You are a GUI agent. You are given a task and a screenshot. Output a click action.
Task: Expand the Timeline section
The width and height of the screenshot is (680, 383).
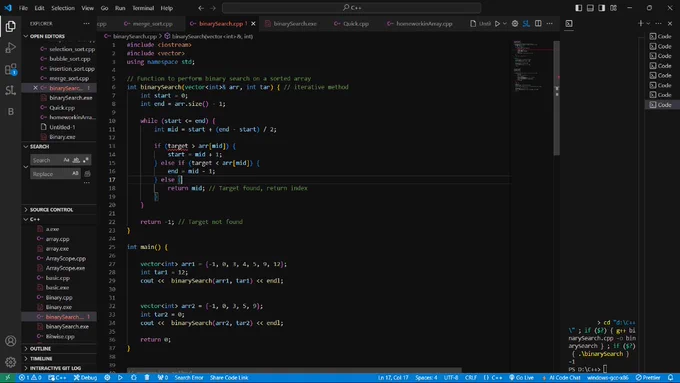coord(41,359)
